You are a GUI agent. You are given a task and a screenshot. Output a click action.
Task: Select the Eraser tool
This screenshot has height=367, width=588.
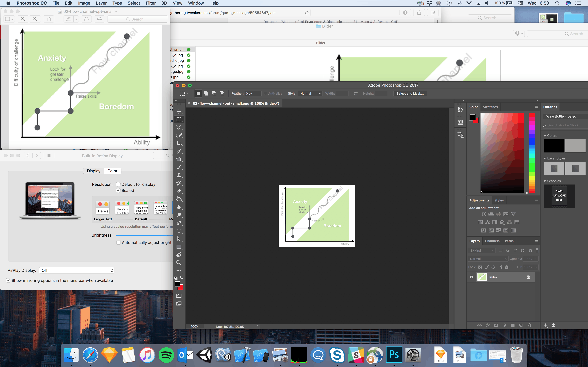(179, 191)
